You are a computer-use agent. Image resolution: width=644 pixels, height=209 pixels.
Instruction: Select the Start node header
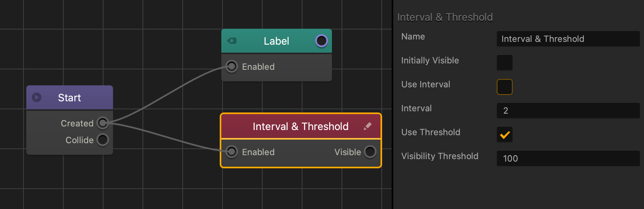[70, 97]
